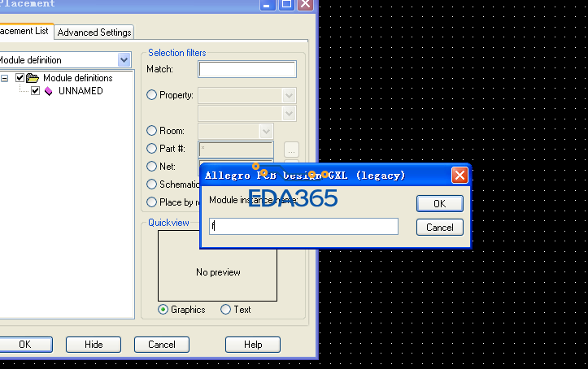
Task: Close the Allegro PCB Design GXL dialog
Action: click(x=460, y=175)
